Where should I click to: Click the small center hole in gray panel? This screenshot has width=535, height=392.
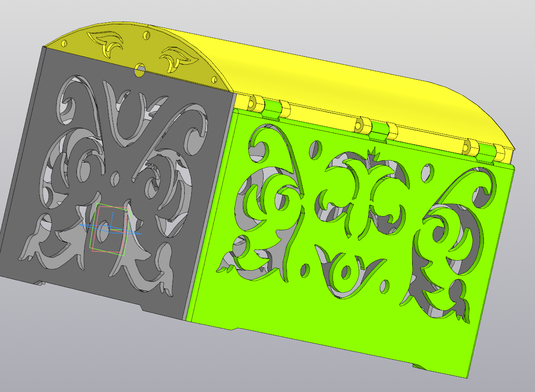coord(115,179)
